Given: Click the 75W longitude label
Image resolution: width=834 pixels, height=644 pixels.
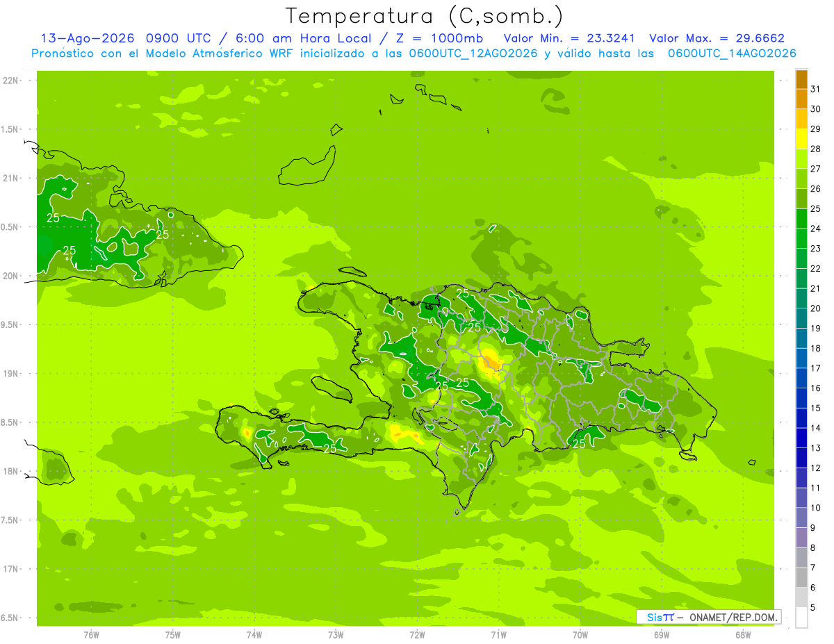Looking at the screenshot, I should click(172, 634).
